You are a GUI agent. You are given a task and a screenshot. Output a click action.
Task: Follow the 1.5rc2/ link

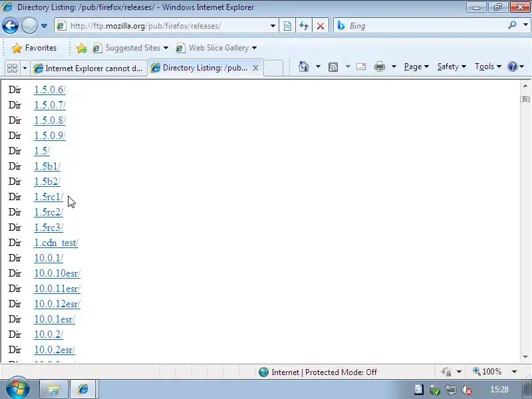click(49, 212)
